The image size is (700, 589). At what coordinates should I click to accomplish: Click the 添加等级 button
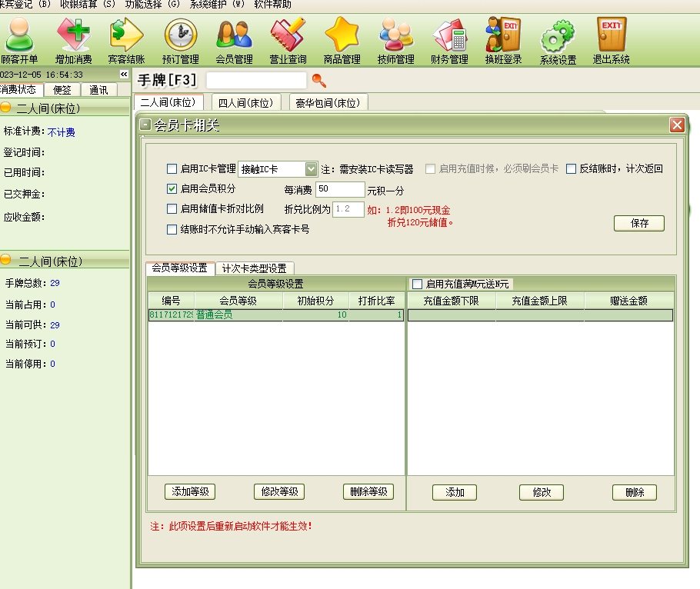coord(190,492)
